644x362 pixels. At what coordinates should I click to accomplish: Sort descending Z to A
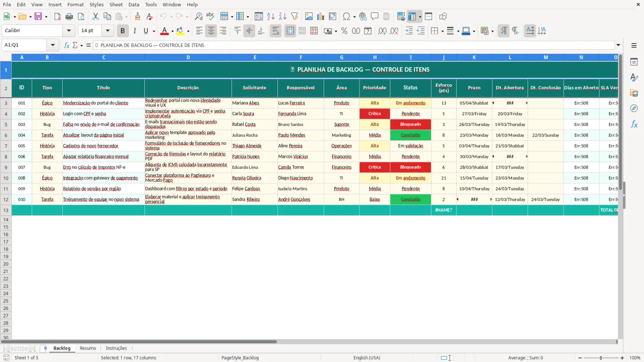[283, 17]
